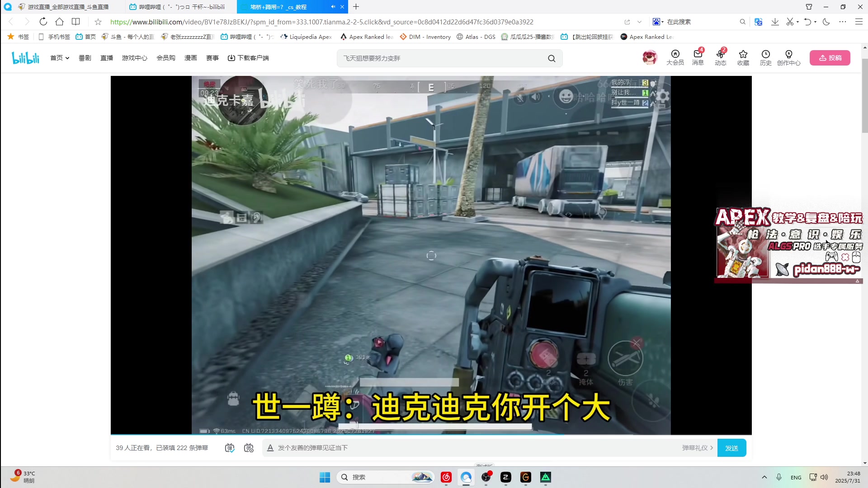Open OBS Studio from the taskbar

(486, 477)
